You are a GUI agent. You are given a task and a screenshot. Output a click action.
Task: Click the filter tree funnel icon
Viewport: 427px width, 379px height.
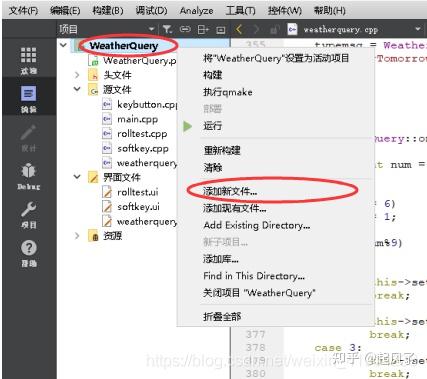(x=167, y=30)
